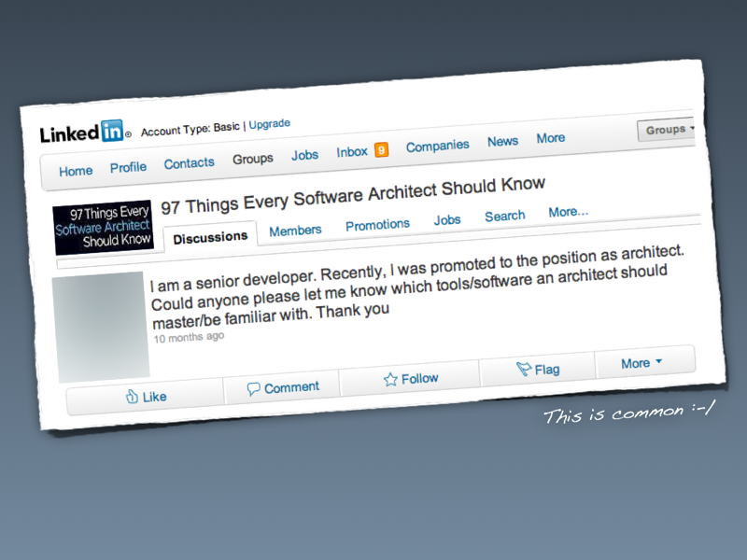747x560 pixels.
Task: Open the Inbox navigation item
Action: coord(352,152)
